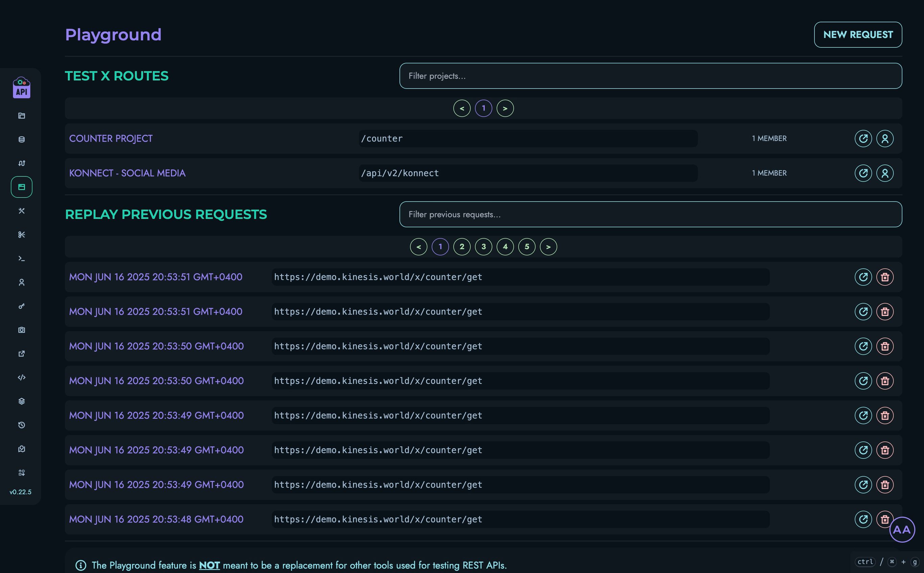This screenshot has width=924, height=573.
Task: Click the /counter route path
Action: 528,139
